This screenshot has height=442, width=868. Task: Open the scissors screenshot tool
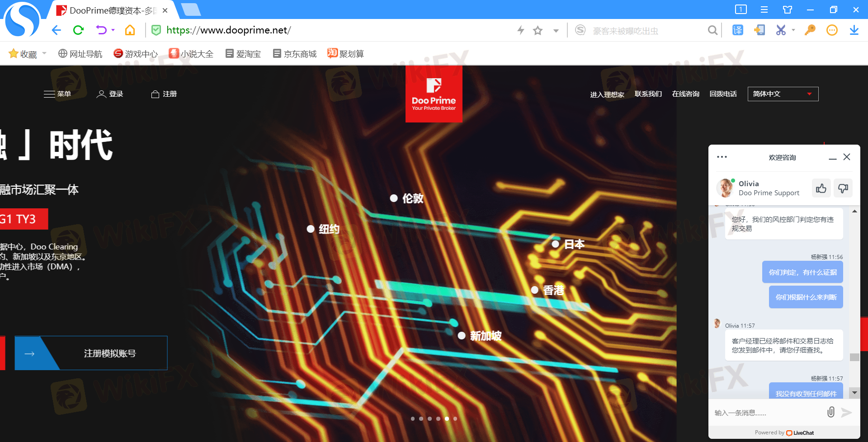pos(781,30)
